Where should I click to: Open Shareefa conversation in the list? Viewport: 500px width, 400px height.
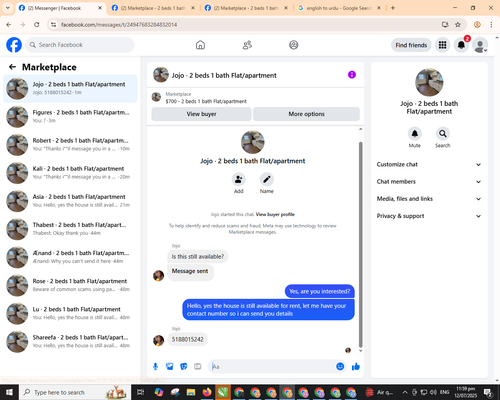pos(70,342)
